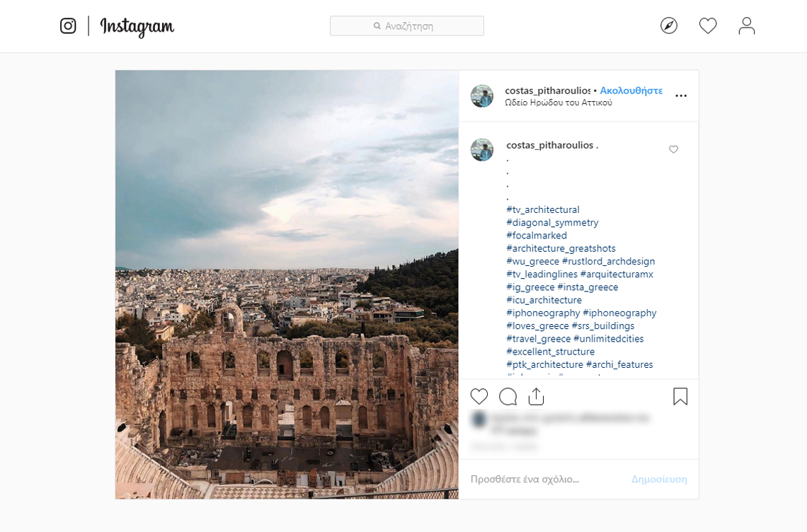
Task: Save post with bookmark icon
Action: [x=680, y=397]
